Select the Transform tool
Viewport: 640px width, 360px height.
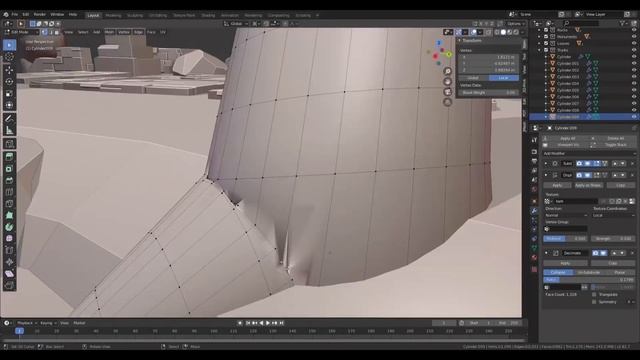pos(9,105)
